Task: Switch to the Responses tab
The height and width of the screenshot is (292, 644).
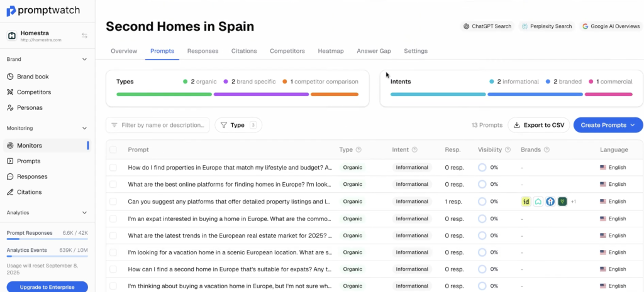Action: tap(203, 51)
